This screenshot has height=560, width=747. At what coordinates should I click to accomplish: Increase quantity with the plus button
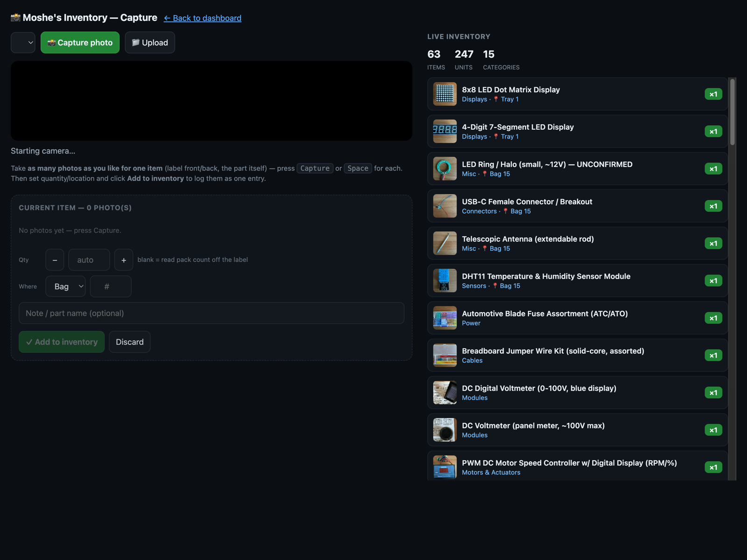(x=124, y=260)
